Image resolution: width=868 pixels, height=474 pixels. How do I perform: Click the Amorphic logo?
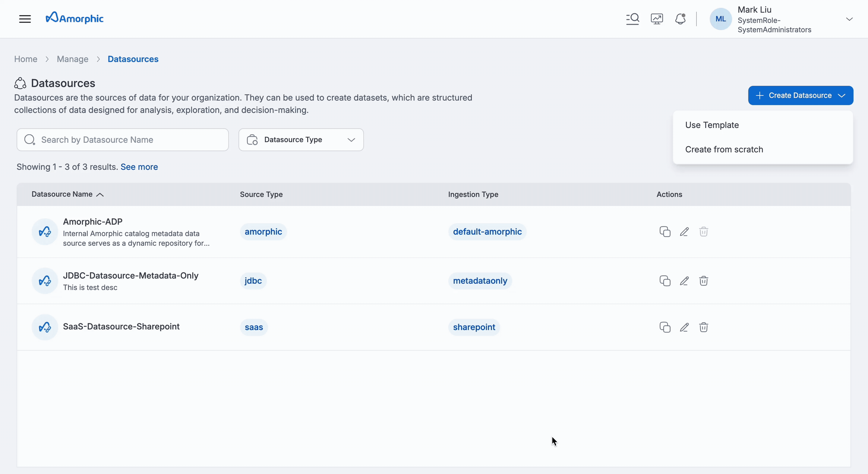pos(74,18)
